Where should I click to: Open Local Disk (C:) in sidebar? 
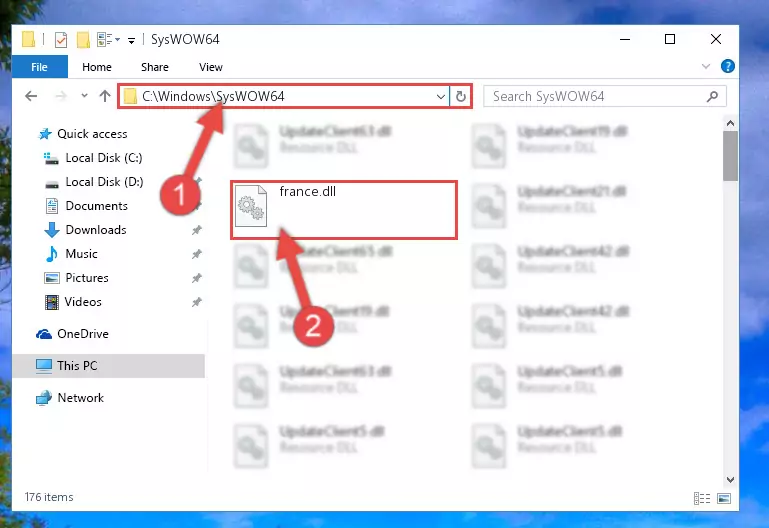(x=104, y=158)
